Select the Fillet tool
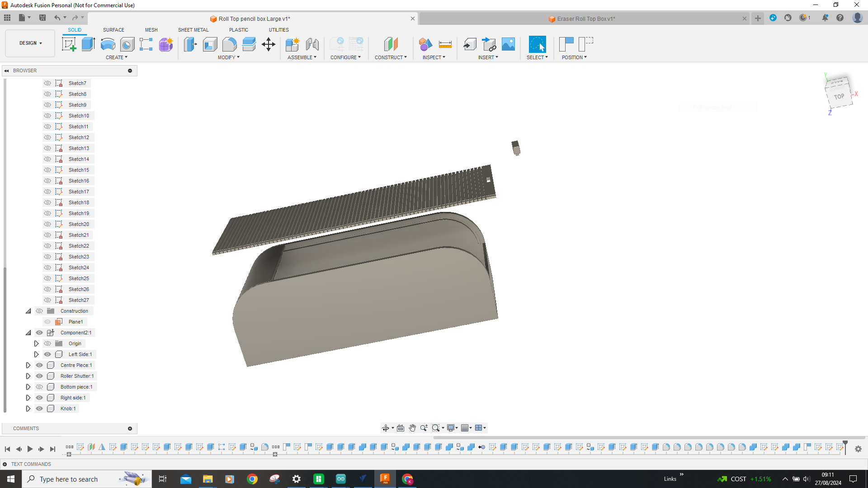 [229, 44]
